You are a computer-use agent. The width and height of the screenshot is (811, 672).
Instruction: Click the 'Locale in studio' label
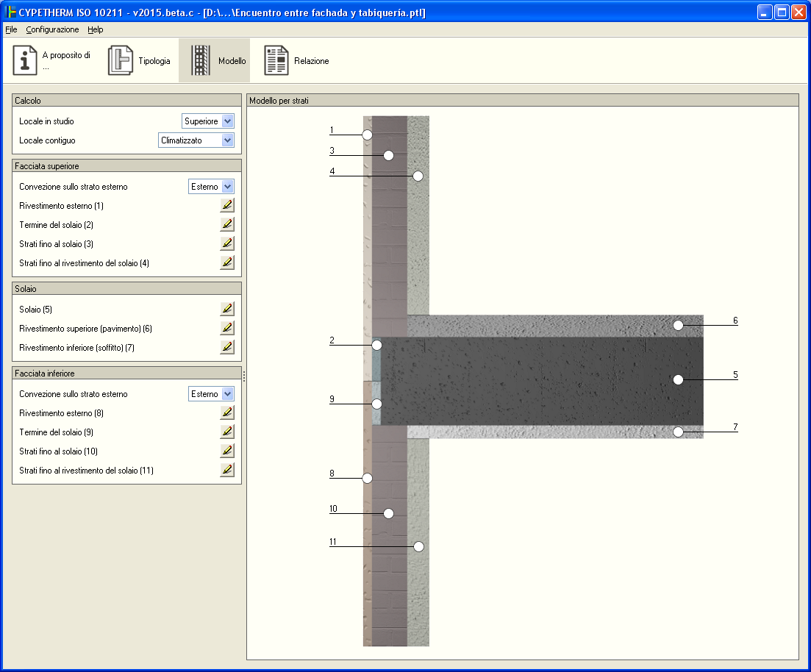pyautogui.click(x=46, y=121)
